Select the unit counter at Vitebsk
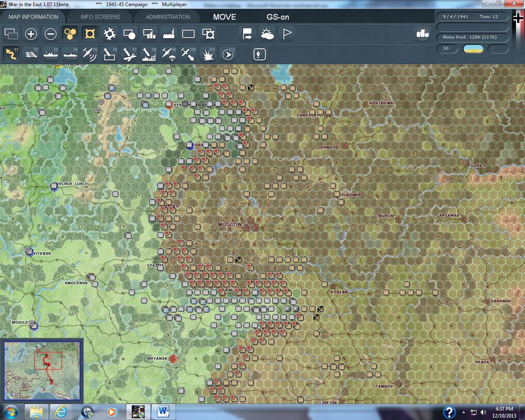Viewport: 525px width, 420px height. pyautogui.click(x=29, y=251)
